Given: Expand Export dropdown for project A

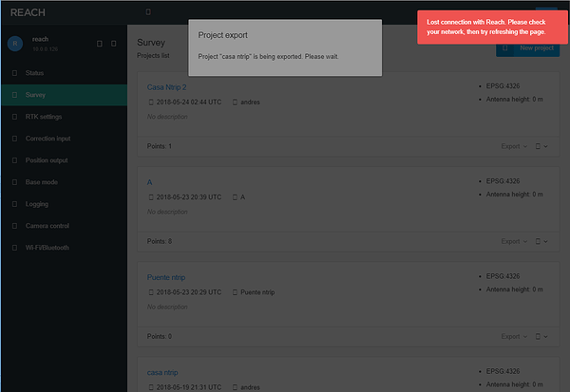Looking at the screenshot, I should click(x=514, y=242).
